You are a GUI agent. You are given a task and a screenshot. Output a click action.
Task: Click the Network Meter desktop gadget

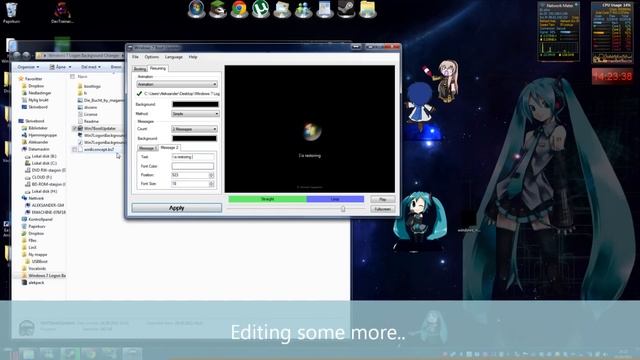[x=559, y=32]
